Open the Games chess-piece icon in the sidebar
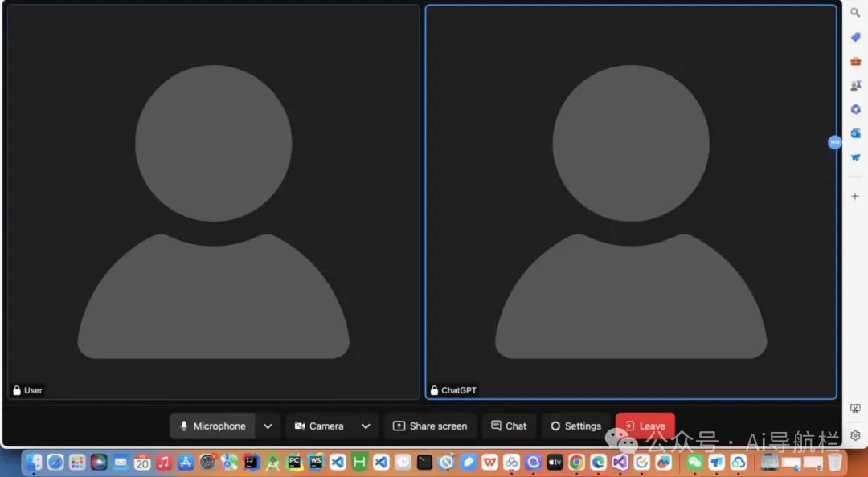The height and width of the screenshot is (477, 868). 855,85
